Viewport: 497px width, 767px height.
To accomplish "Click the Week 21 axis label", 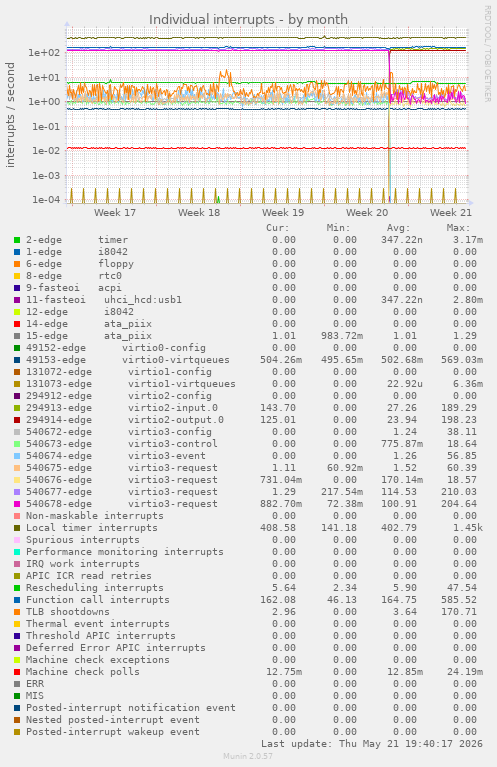I will pos(451,212).
